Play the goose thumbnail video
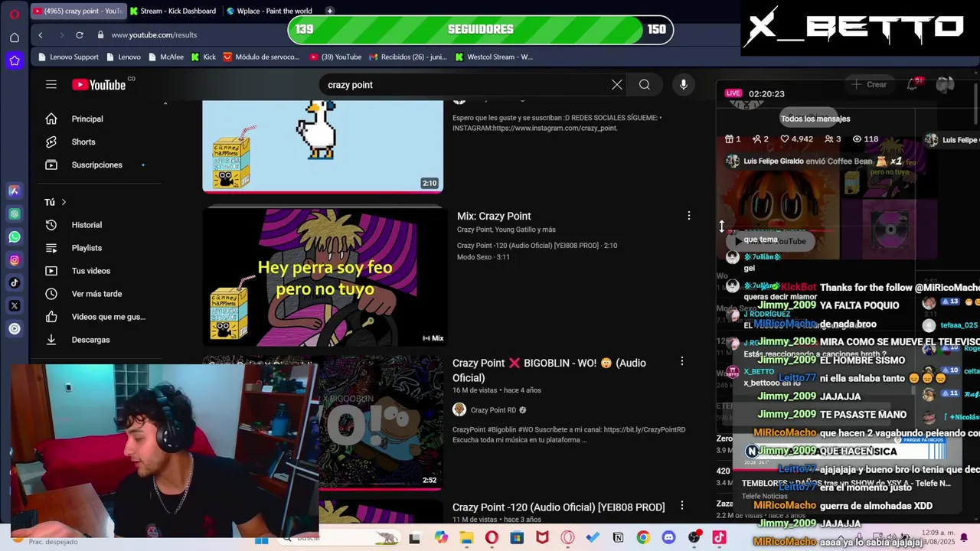The height and width of the screenshot is (551, 980). coord(322,145)
